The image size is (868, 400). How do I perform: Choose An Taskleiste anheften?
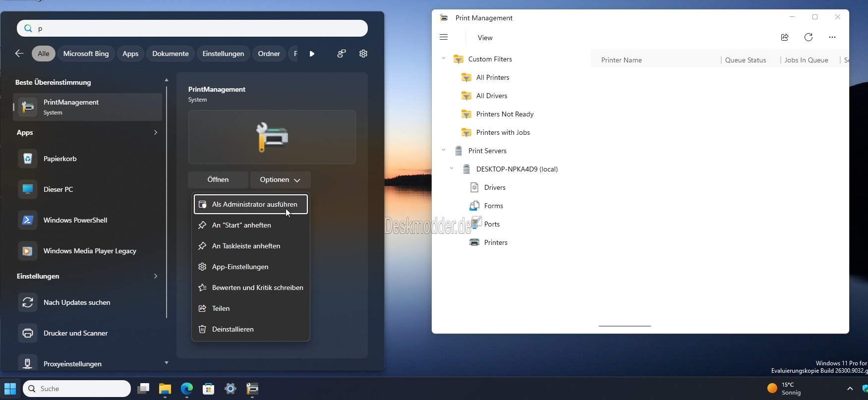click(251, 246)
